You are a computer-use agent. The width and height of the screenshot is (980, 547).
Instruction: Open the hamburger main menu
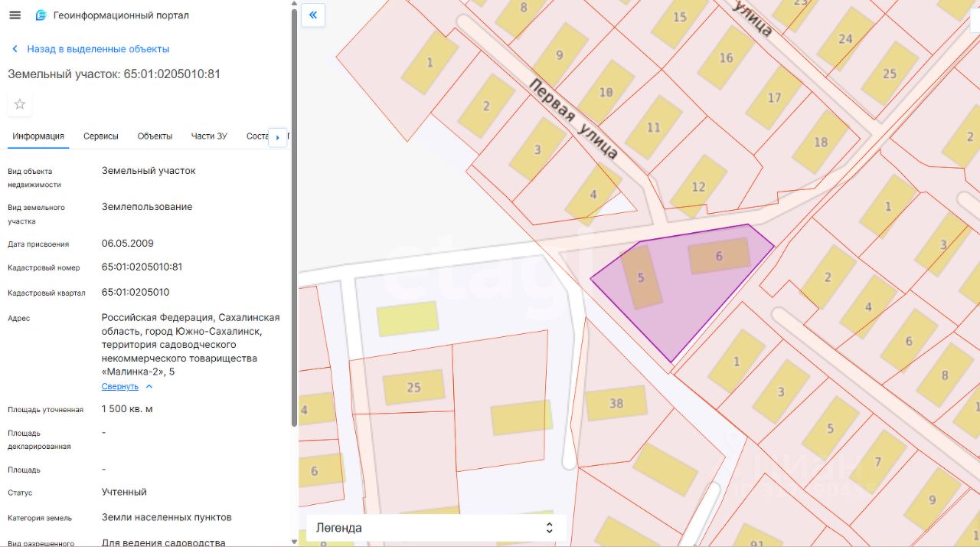click(x=15, y=15)
